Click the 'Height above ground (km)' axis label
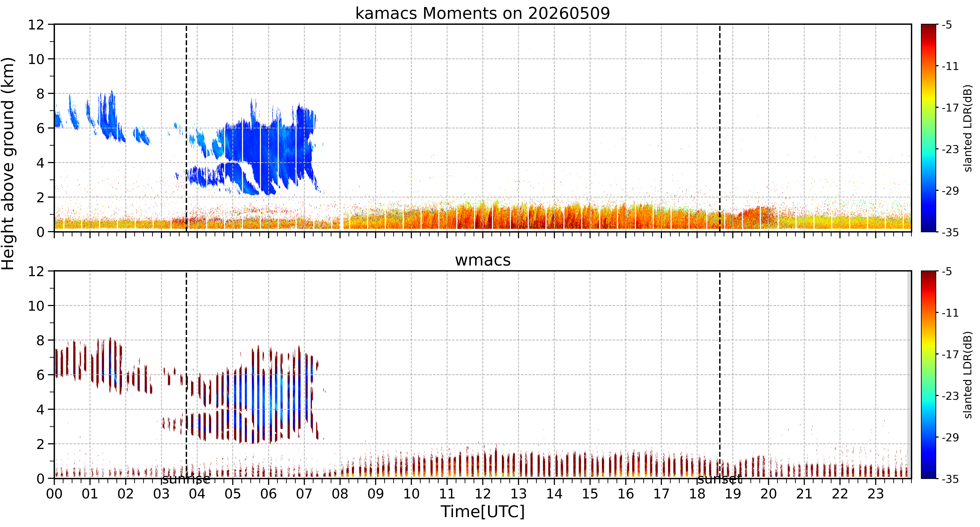The height and width of the screenshot is (527, 980). (x=8, y=163)
